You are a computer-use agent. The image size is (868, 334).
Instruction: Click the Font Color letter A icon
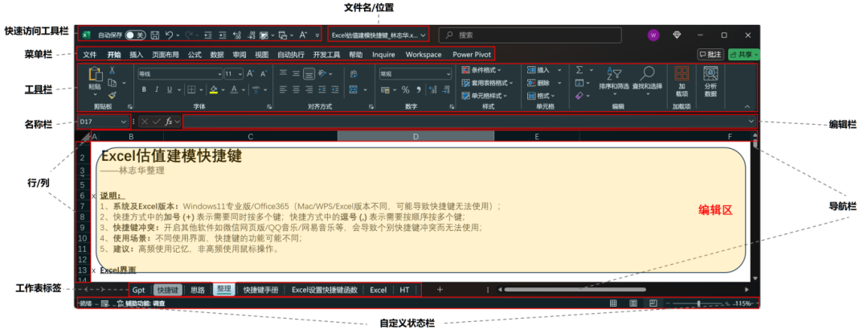[x=234, y=89]
